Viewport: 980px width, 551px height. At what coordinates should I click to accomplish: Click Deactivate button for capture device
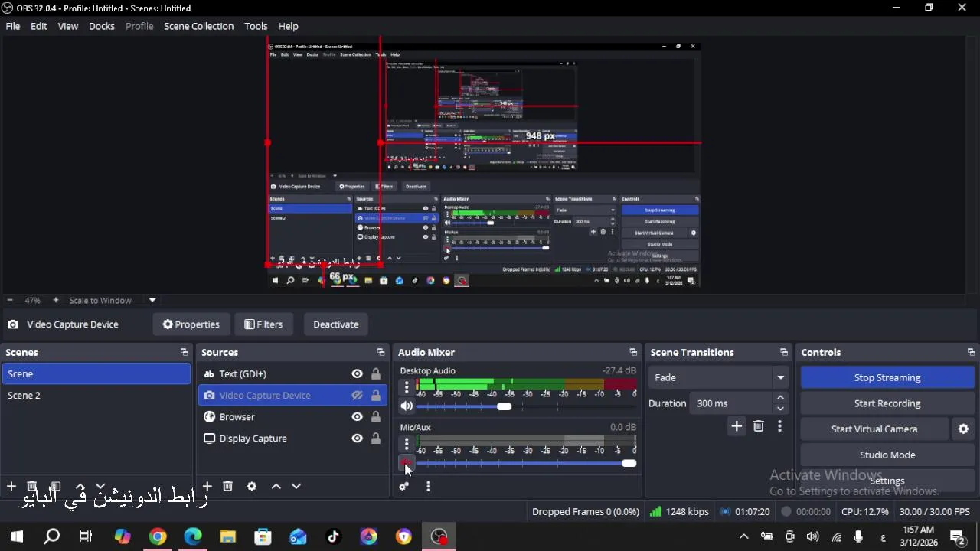pos(336,324)
